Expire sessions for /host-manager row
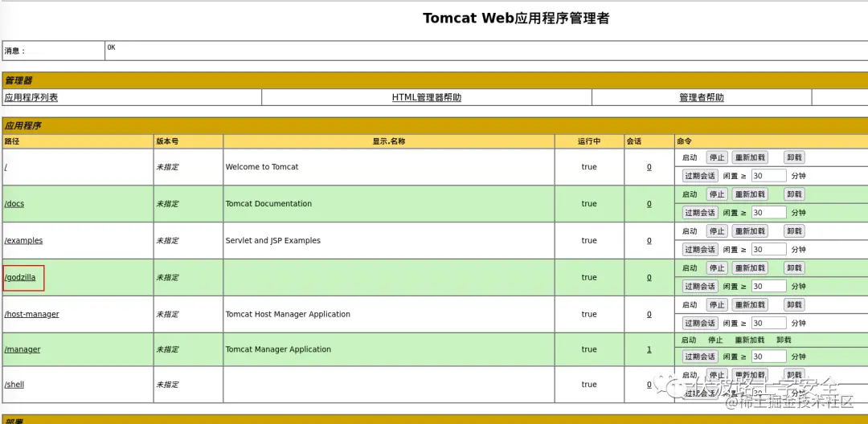868x424 pixels. 700,324
